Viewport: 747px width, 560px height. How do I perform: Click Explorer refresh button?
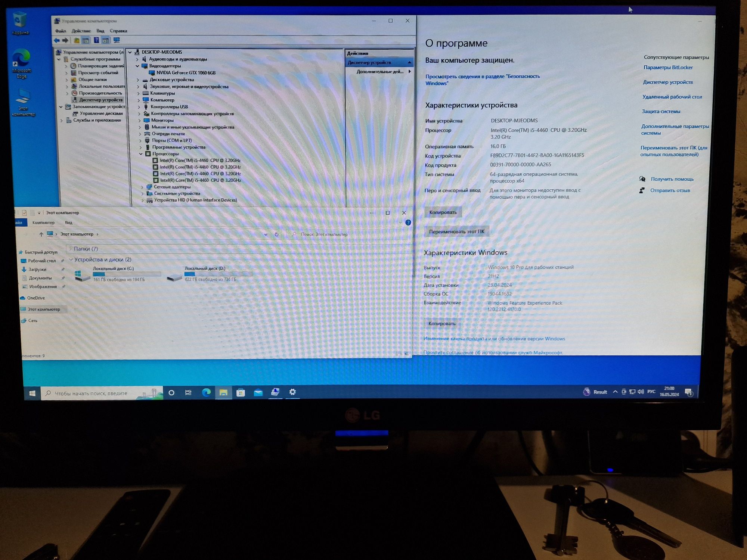click(276, 234)
